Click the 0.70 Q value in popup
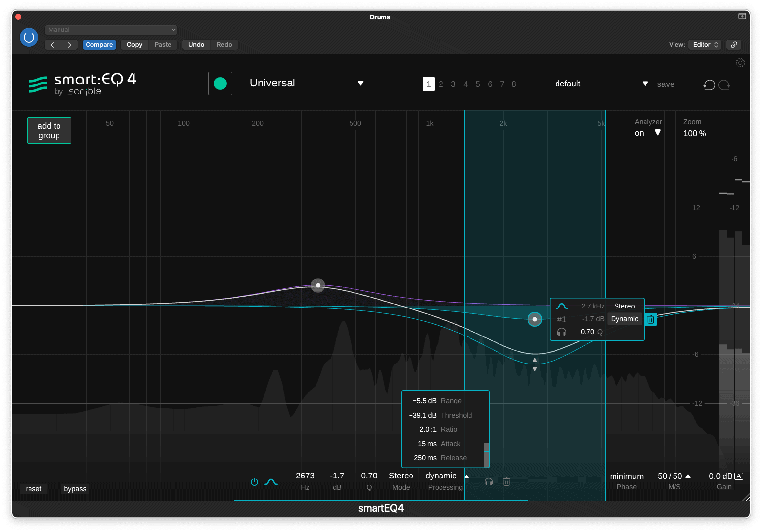 (x=587, y=332)
